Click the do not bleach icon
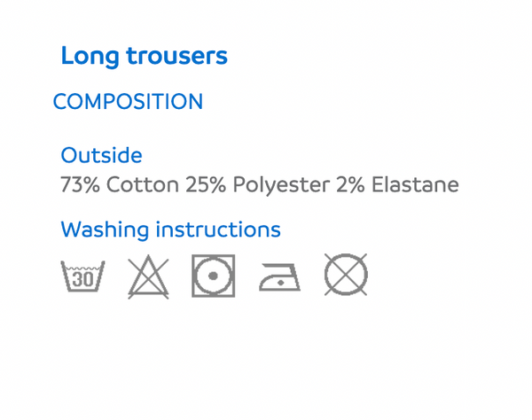This screenshot has width=532, height=420. pos(148,276)
